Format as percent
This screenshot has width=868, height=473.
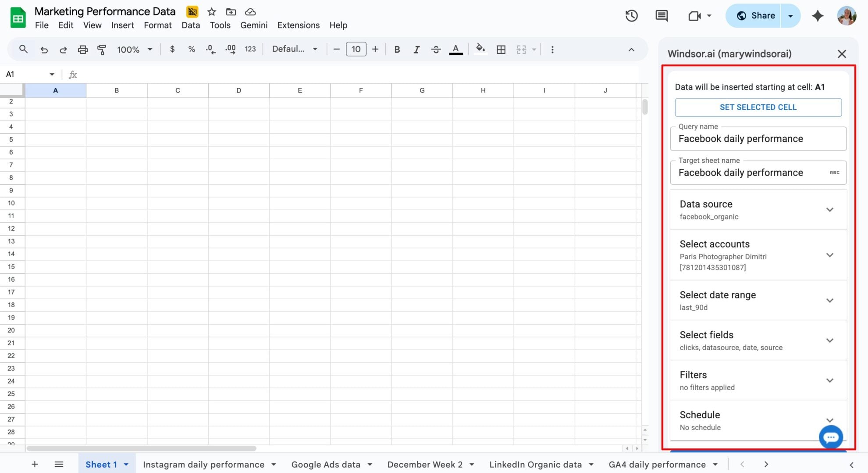click(x=192, y=49)
